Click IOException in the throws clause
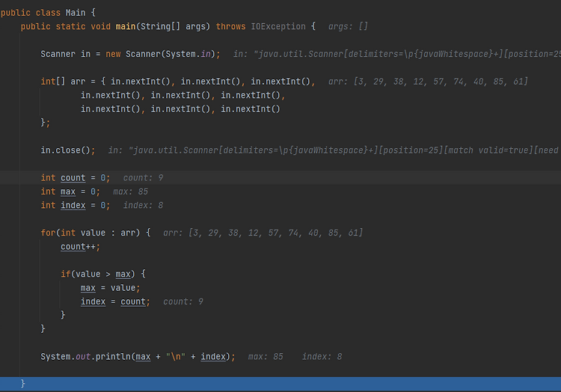This screenshot has height=392, width=561. [278, 26]
